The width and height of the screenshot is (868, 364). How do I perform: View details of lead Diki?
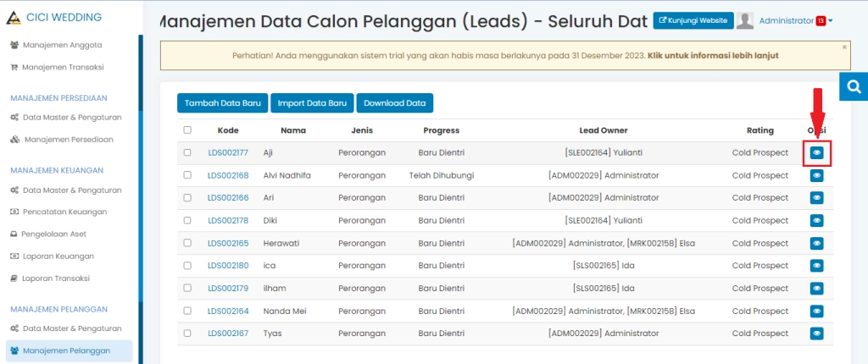(x=816, y=221)
